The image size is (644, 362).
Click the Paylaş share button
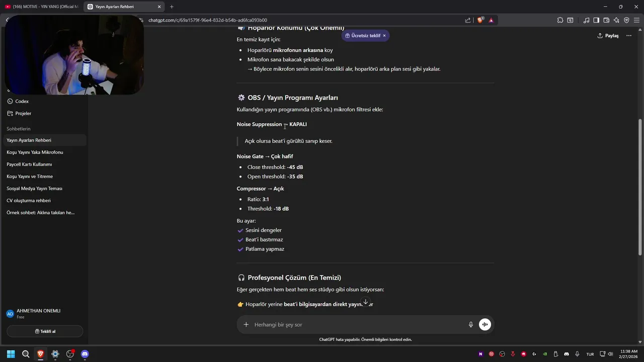pos(608,36)
